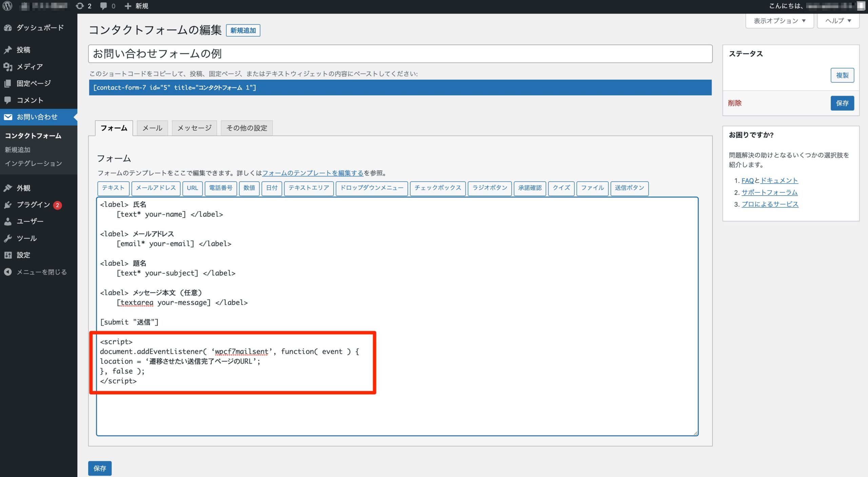Open メディア library menu

pyautogui.click(x=29, y=66)
